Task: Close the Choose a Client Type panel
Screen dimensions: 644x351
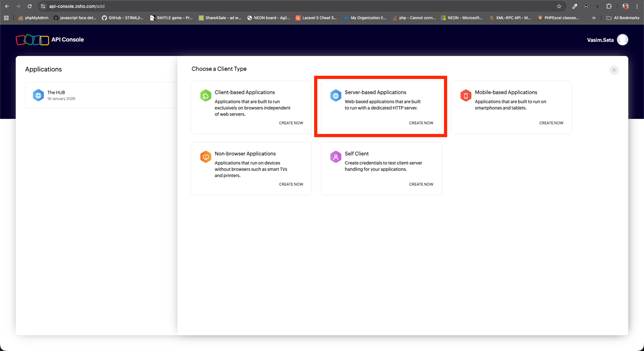Action: [614, 70]
